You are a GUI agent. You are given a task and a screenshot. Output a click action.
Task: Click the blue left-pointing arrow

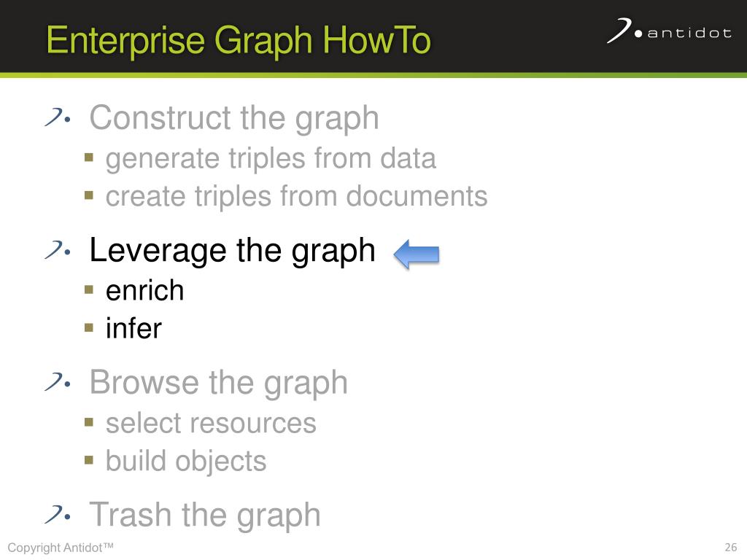[x=417, y=254]
